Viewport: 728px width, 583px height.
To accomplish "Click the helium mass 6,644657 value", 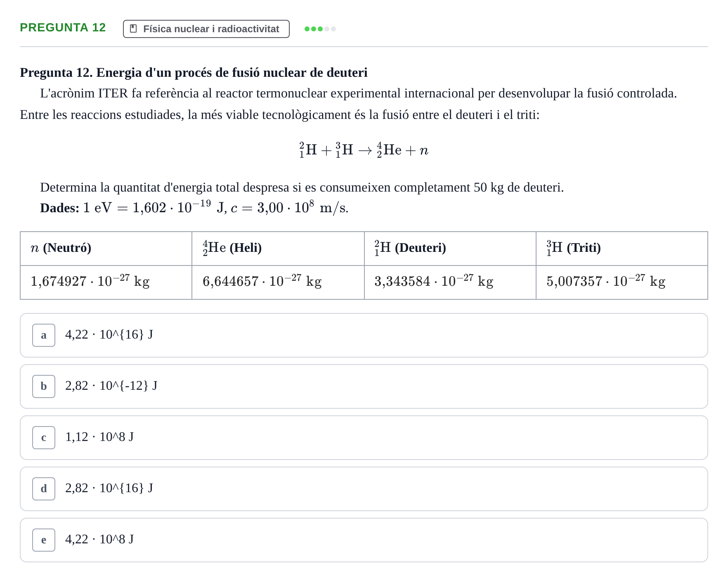I will pyautogui.click(x=262, y=281).
